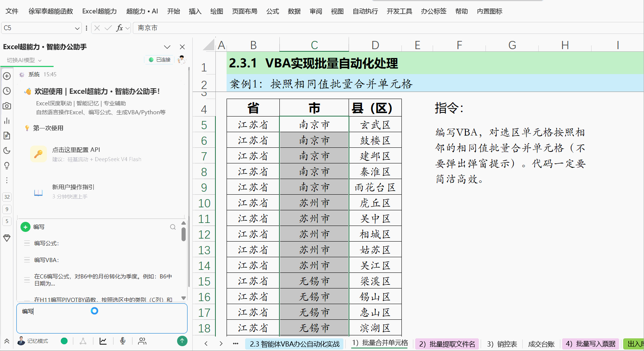Switch to sheet tab 3) 销控表
Screen dimensions: 644x351
click(502, 344)
